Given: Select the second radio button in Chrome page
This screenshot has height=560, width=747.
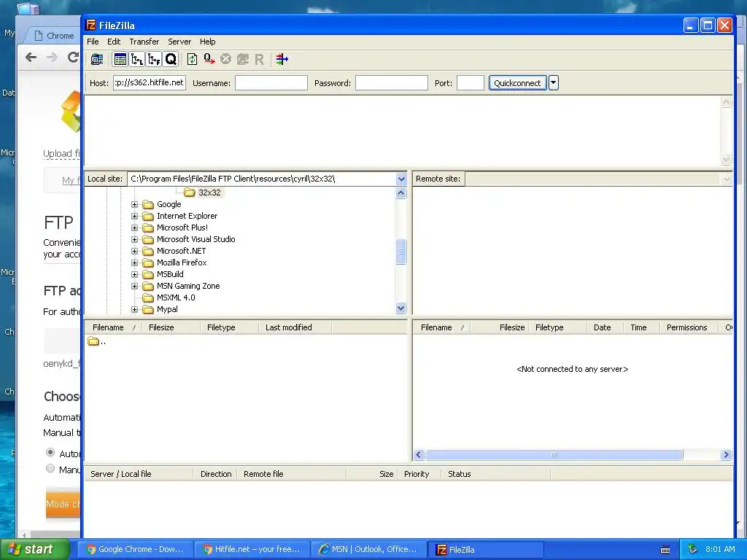Looking at the screenshot, I should click(x=50, y=468).
